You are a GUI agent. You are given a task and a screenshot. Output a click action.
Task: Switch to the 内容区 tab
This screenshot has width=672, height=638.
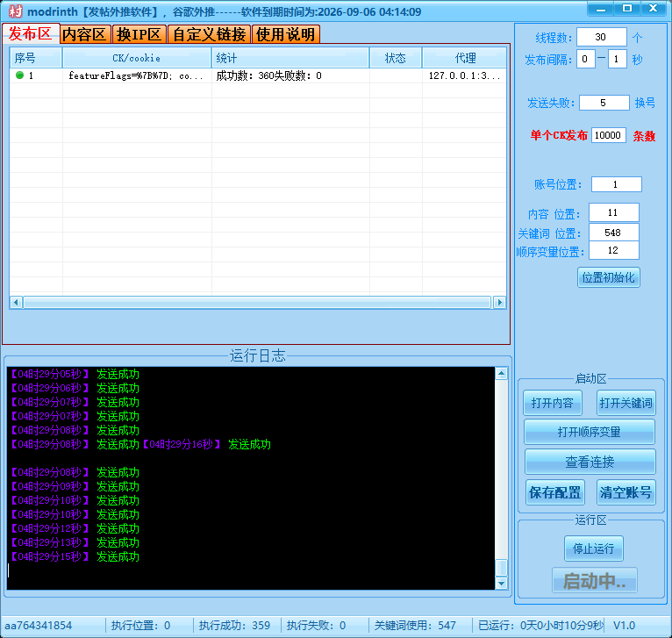click(84, 34)
